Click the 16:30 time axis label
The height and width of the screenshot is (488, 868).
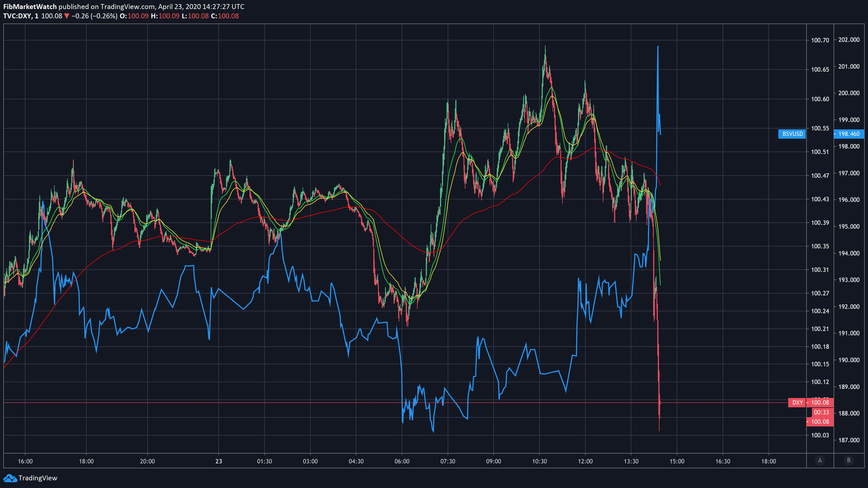pos(723,461)
